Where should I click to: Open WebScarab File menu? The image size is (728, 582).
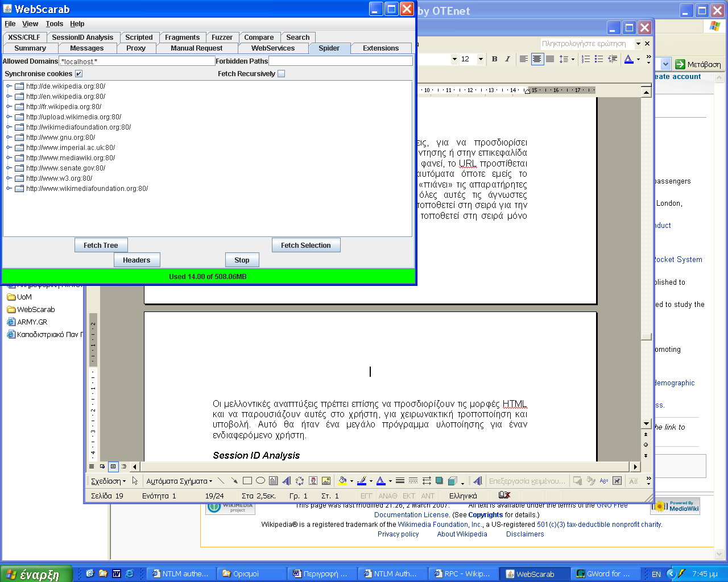tap(10, 24)
